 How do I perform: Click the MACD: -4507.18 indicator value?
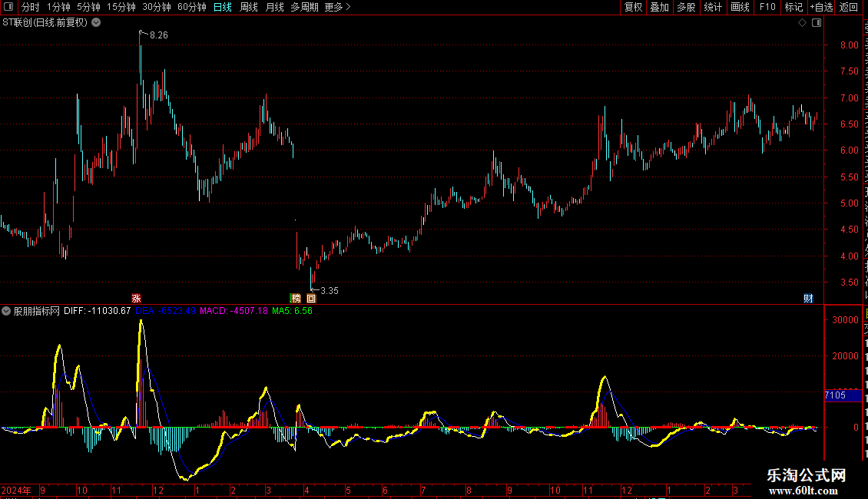tap(234, 311)
